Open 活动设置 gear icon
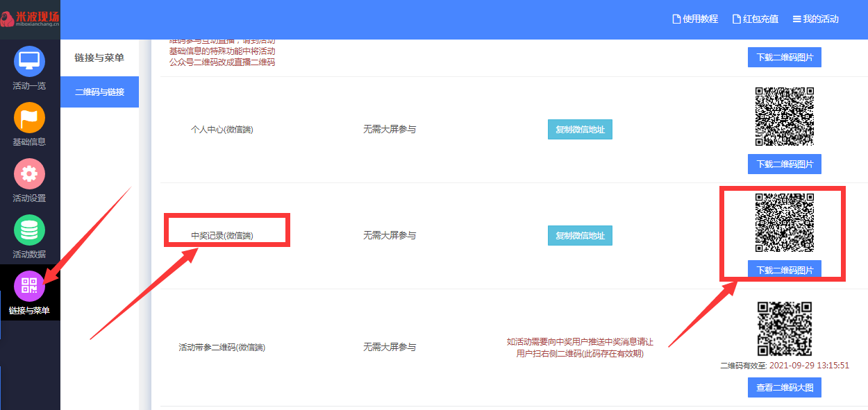The width and height of the screenshot is (868, 410). 29,174
